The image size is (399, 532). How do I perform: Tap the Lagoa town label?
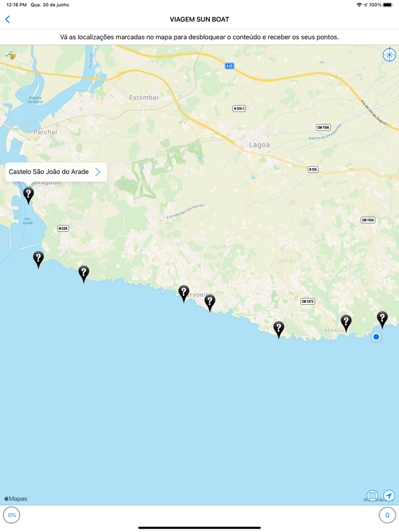pyautogui.click(x=259, y=145)
